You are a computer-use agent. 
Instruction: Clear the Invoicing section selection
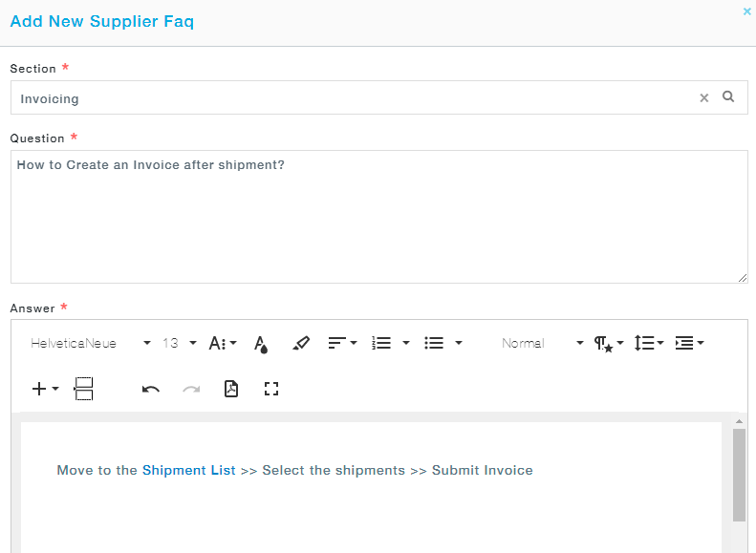pyautogui.click(x=704, y=97)
